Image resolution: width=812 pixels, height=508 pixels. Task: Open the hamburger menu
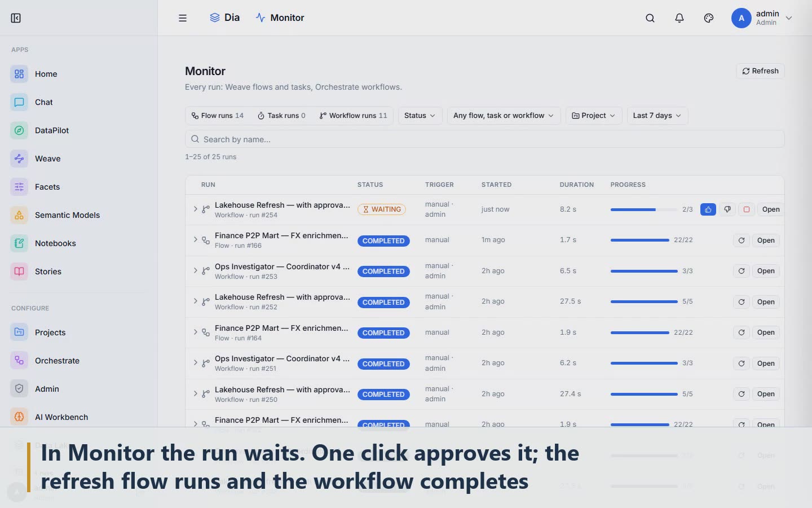[x=183, y=18]
